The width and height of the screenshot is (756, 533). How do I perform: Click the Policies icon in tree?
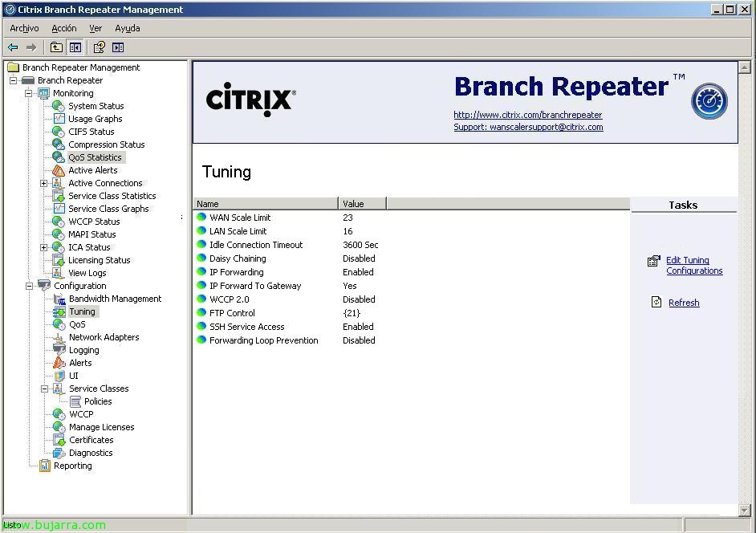pyautogui.click(x=75, y=401)
